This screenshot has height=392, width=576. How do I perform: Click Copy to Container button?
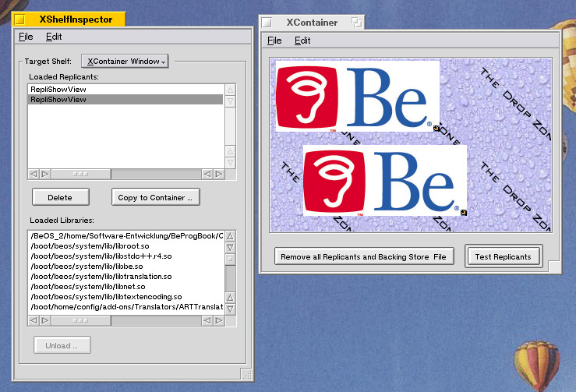[x=156, y=197]
